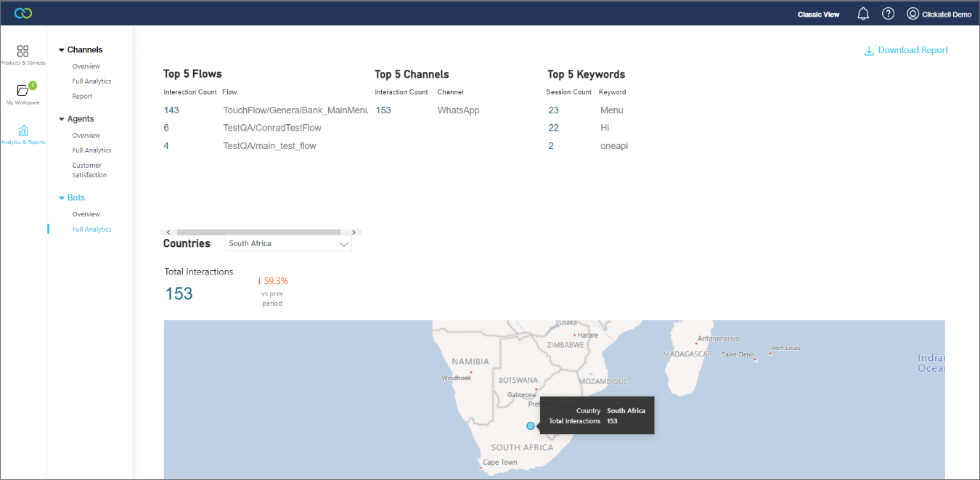Collapse the Channels section
This screenshot has height=480, width=980.
pos(62,50)
